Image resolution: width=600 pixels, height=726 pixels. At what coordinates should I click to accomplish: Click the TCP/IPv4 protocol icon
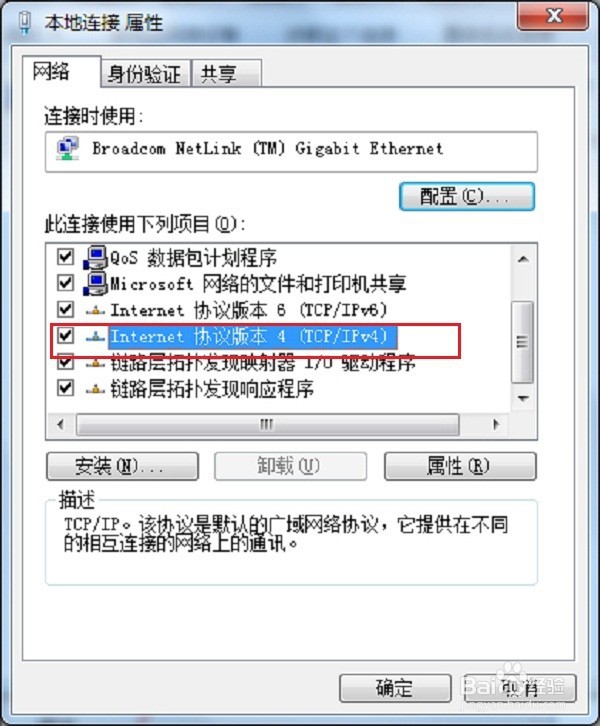click(95, 337)
